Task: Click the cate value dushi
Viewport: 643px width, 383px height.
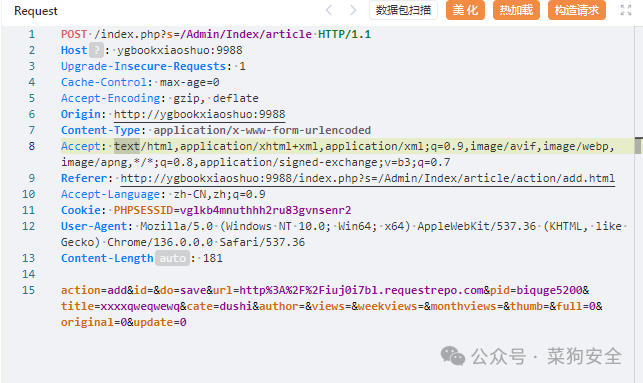Action: point(236,306)
